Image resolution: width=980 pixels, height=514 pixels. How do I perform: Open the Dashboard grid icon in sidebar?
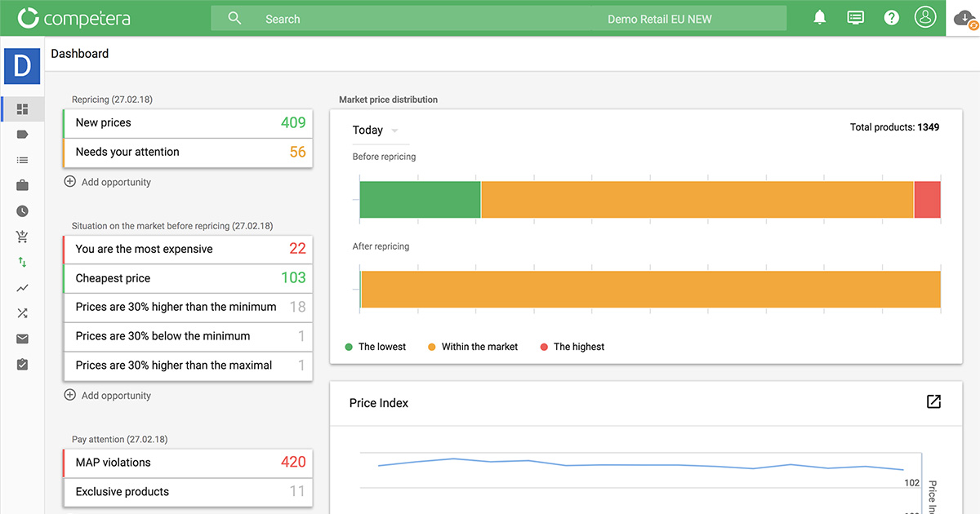coord(22,109)
